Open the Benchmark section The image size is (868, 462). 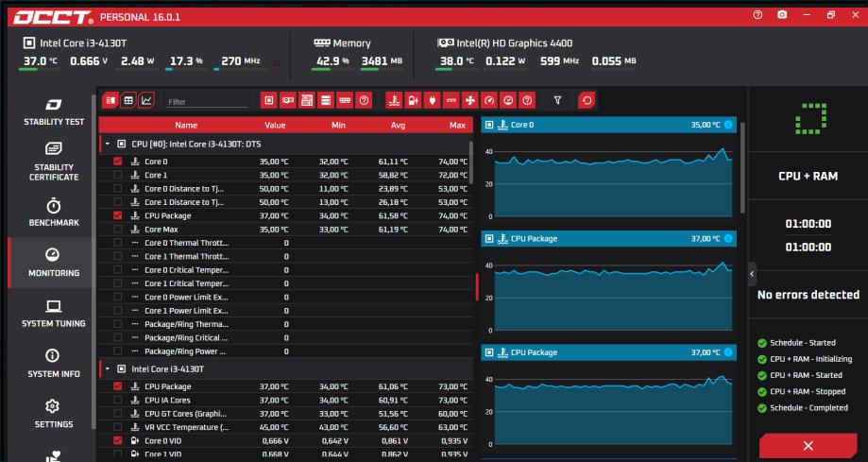click(54, 213)
